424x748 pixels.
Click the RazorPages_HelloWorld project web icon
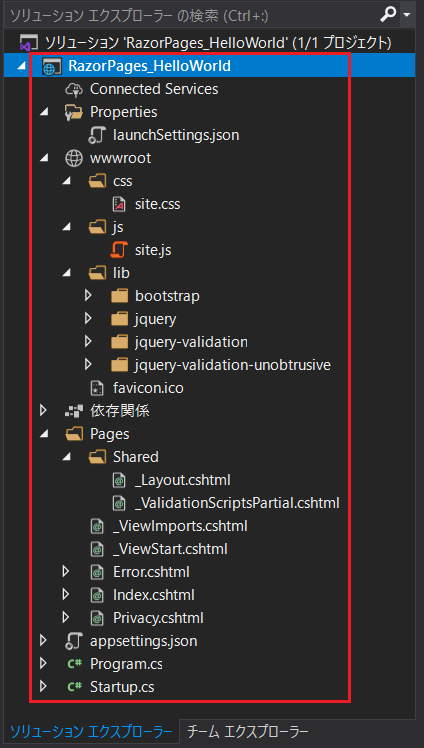coord(52,66)
